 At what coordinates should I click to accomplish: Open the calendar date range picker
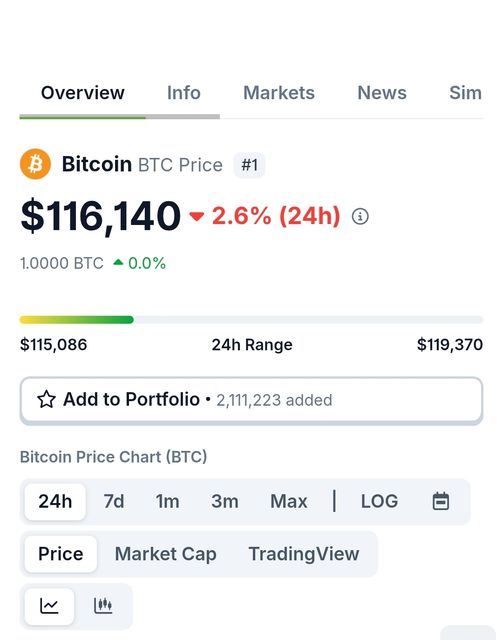(441, 501)
